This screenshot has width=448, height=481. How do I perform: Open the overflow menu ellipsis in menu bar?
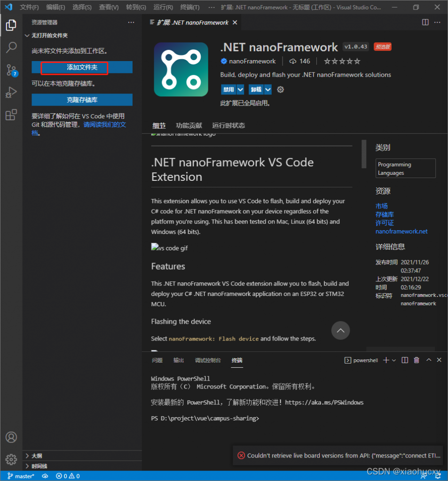pos(212,8)
